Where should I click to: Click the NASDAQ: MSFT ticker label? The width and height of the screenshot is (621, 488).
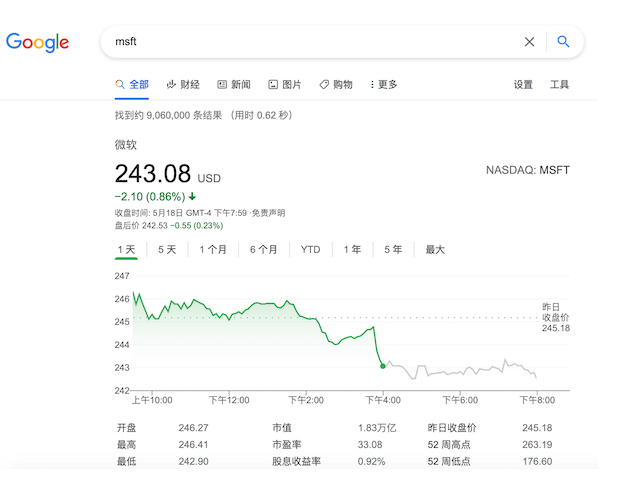coord(528,170)
